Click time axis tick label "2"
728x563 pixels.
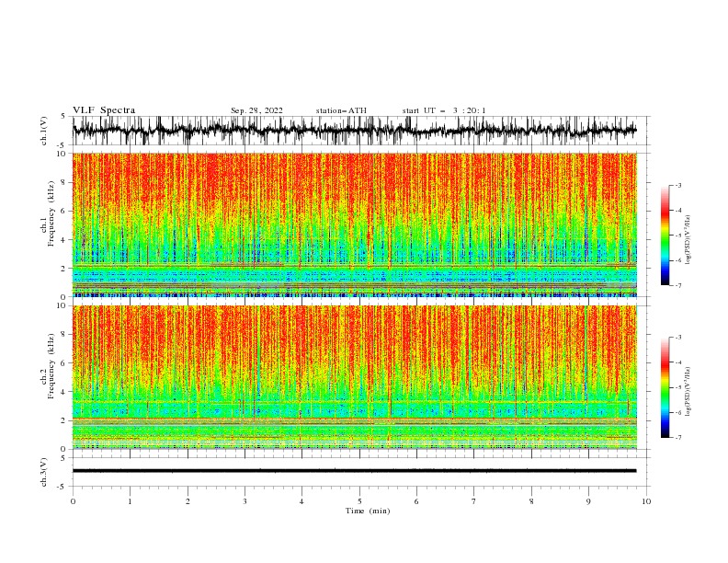click(x=188, y=501)
